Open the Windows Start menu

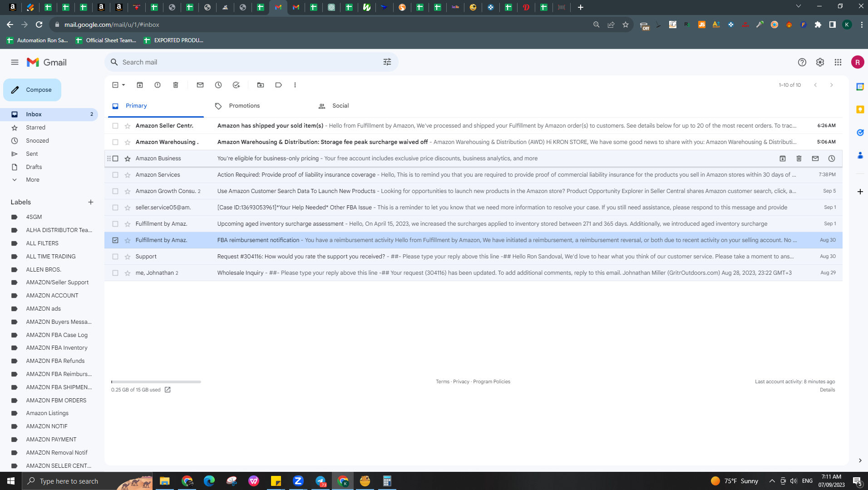coord(11,481)
